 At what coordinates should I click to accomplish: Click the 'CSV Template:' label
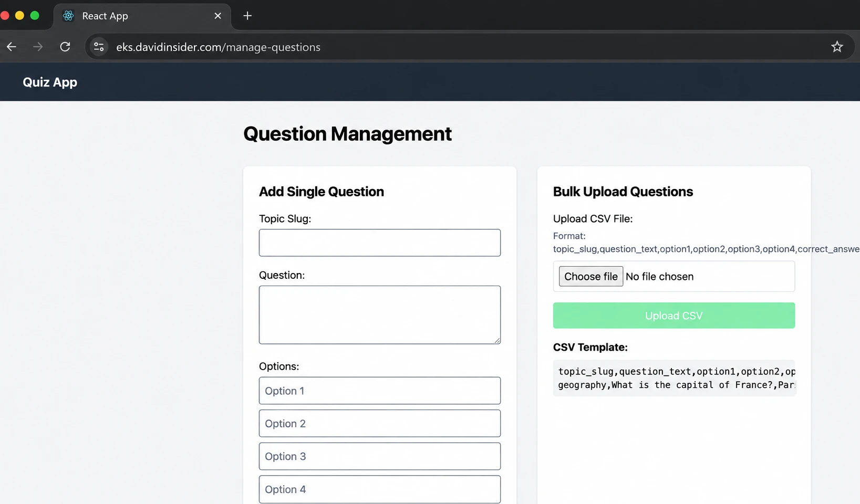click(x=590, y=347)
